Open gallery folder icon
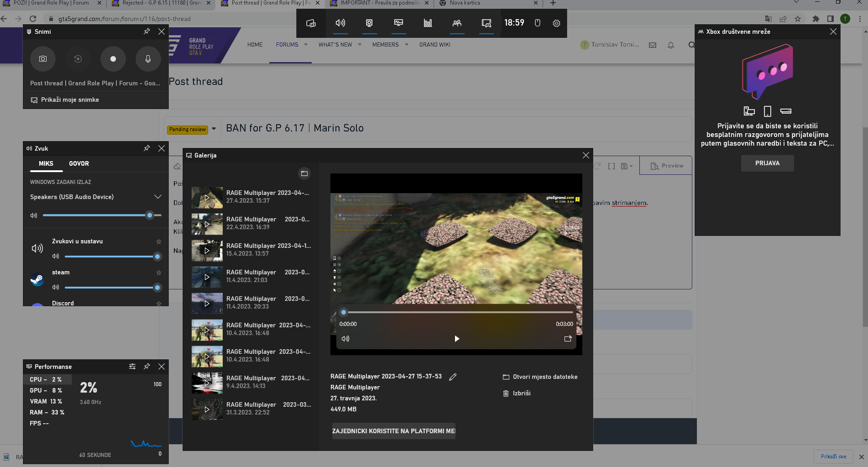868x467 pixels. coord(304,173)
